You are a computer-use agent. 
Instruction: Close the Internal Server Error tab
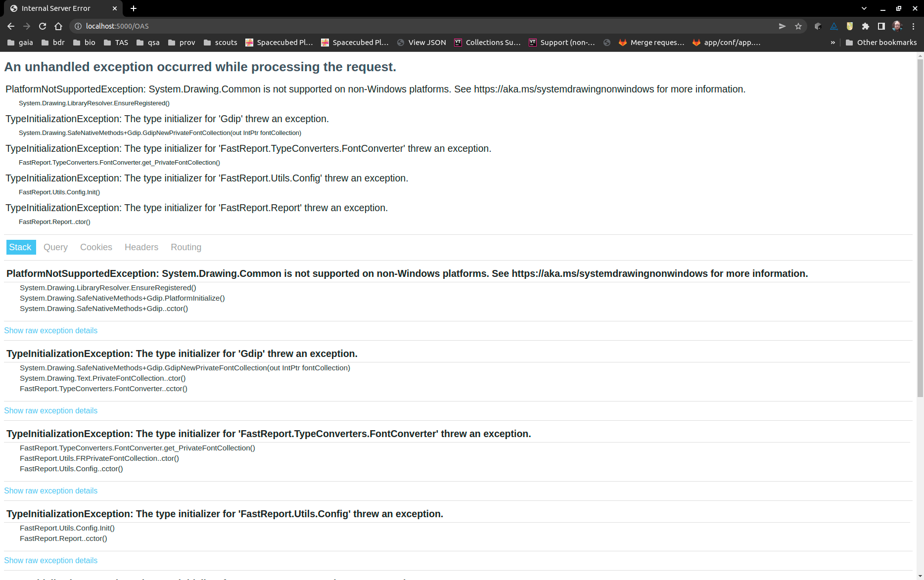point(115,8)
